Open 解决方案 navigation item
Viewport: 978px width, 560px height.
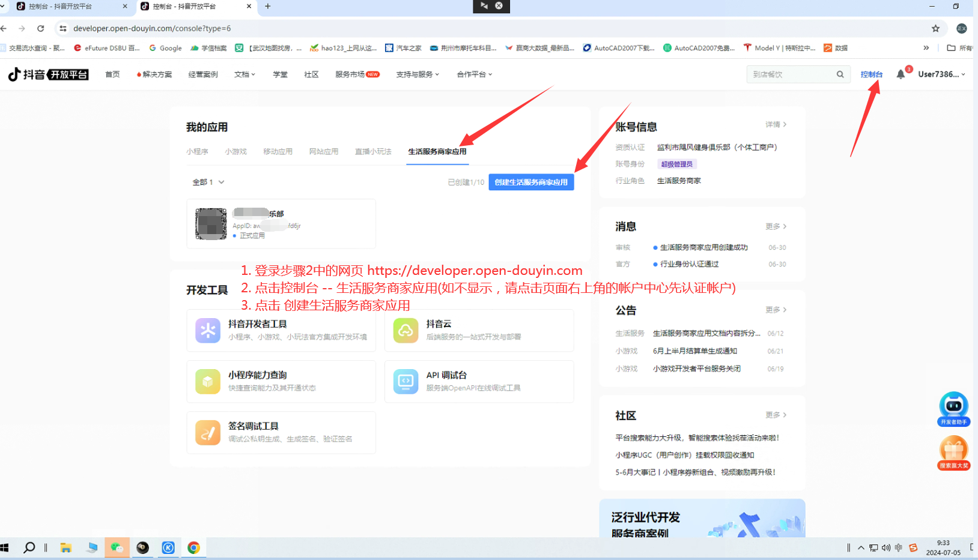154,74
